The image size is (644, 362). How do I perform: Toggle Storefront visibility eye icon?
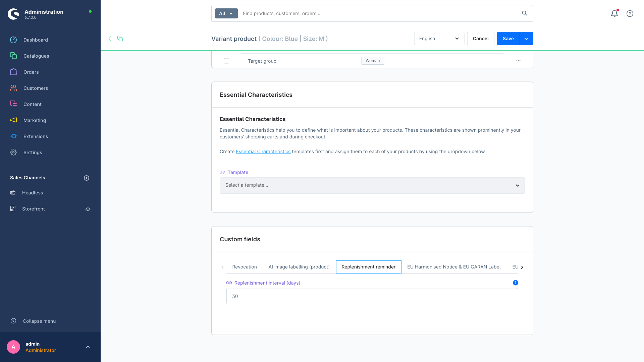[88, 209]
